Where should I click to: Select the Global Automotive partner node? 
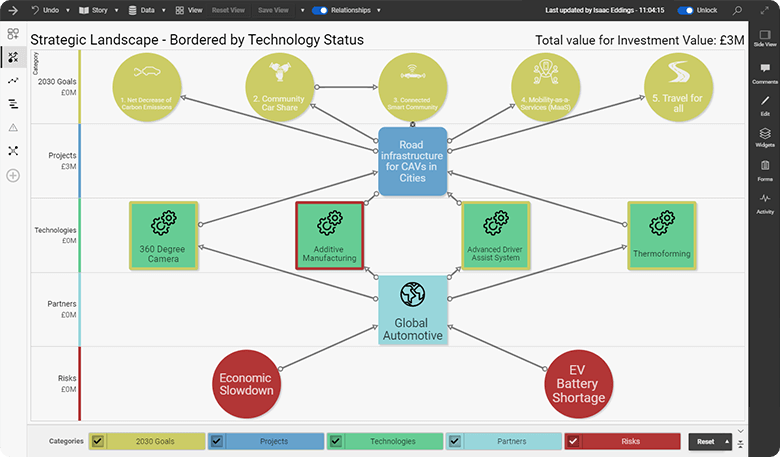(412, 311)
